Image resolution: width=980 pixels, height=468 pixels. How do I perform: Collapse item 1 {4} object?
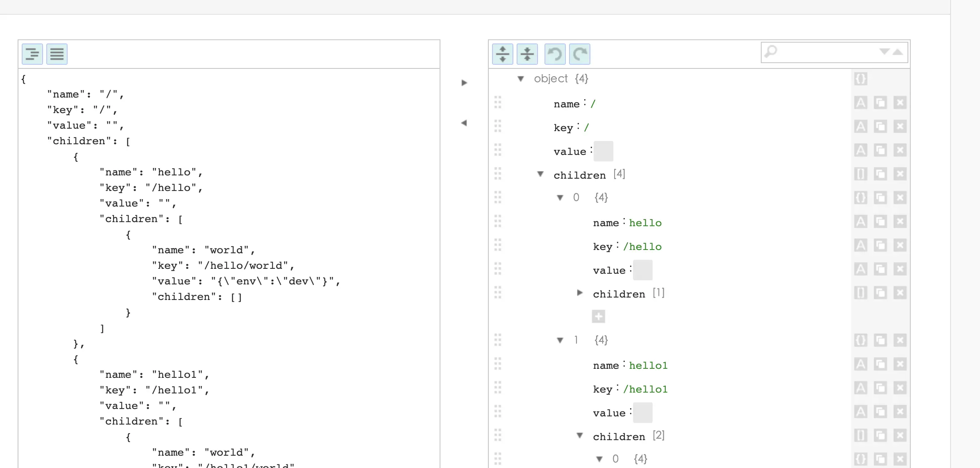pyautogui.click(x=560, y=340)
